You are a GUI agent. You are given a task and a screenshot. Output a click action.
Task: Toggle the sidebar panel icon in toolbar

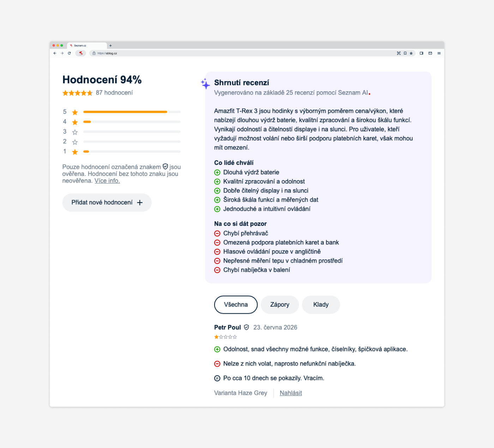[421, 53]
